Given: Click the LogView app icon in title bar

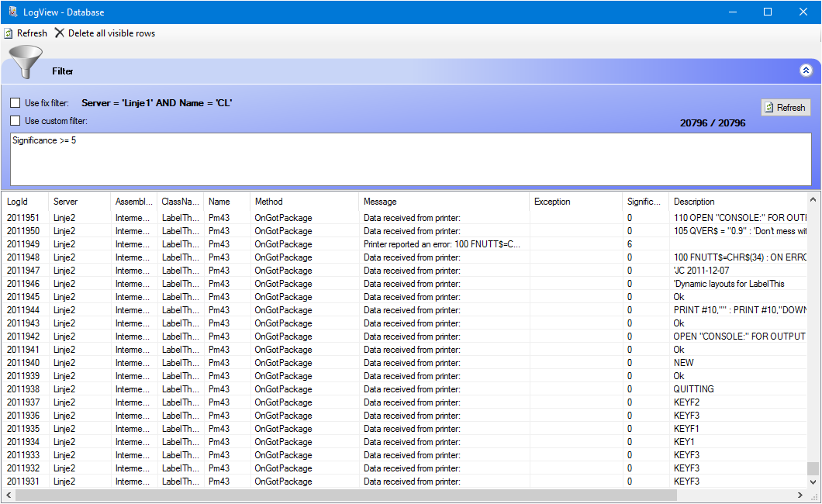Looking at the screenshot, I should (12, 12).
